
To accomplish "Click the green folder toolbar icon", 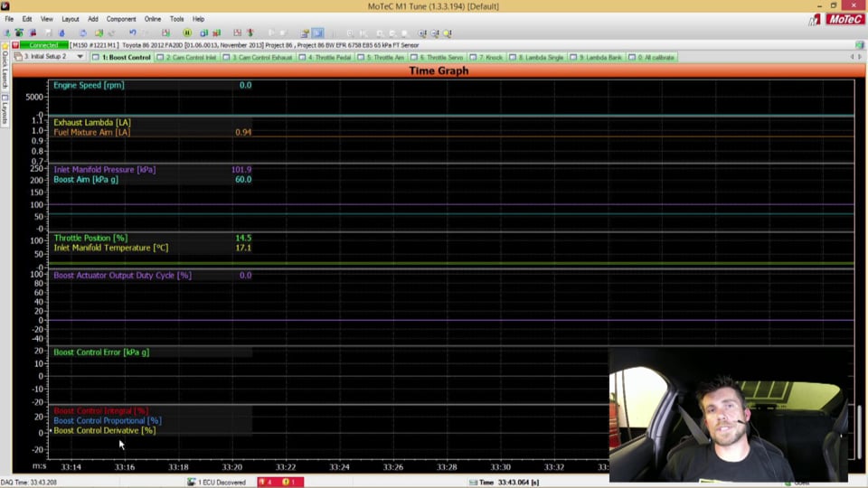I will pyautogui.click(x=99, y=33).
